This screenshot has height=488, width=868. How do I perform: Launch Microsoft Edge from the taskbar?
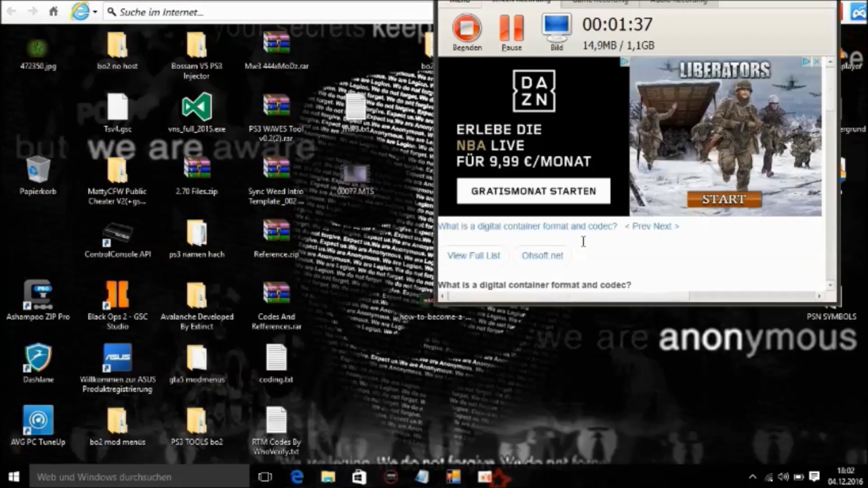tap(297, 476)
